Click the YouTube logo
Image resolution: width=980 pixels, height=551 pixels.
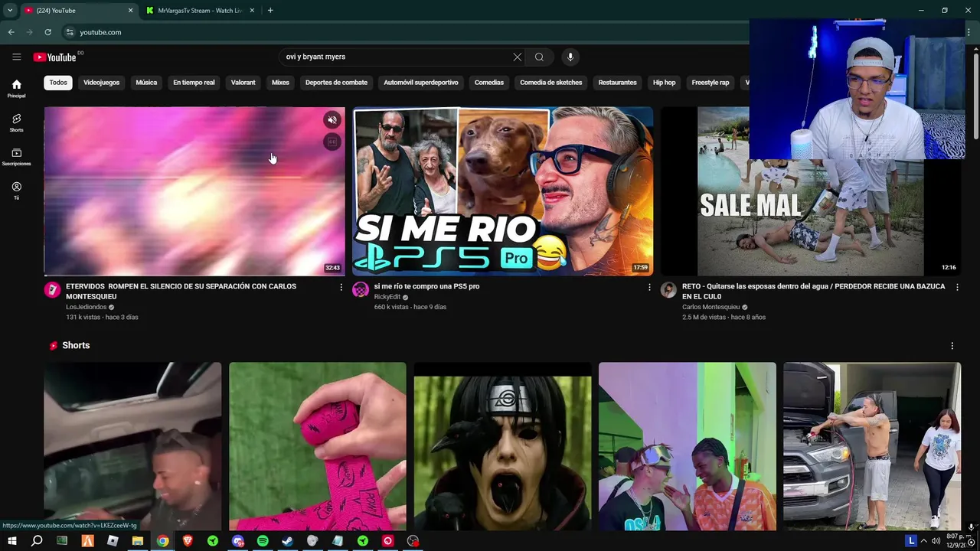pyautogui.click(x=54, y=57)
